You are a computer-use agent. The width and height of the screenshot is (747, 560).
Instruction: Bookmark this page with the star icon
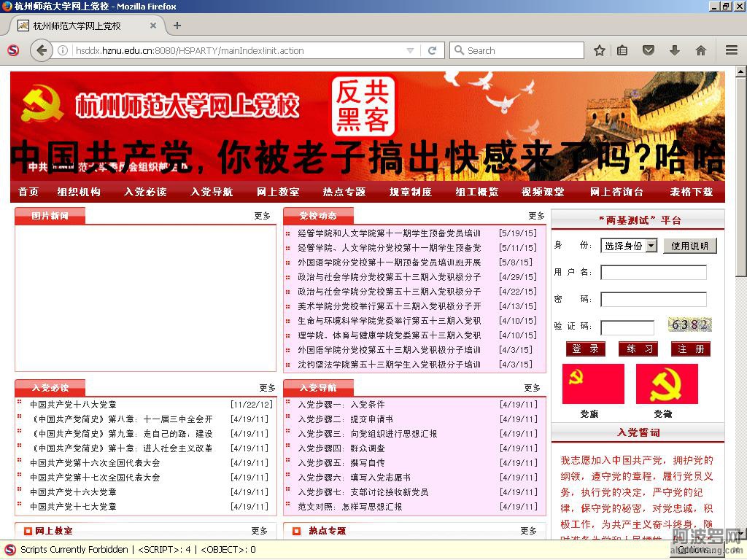599,50
